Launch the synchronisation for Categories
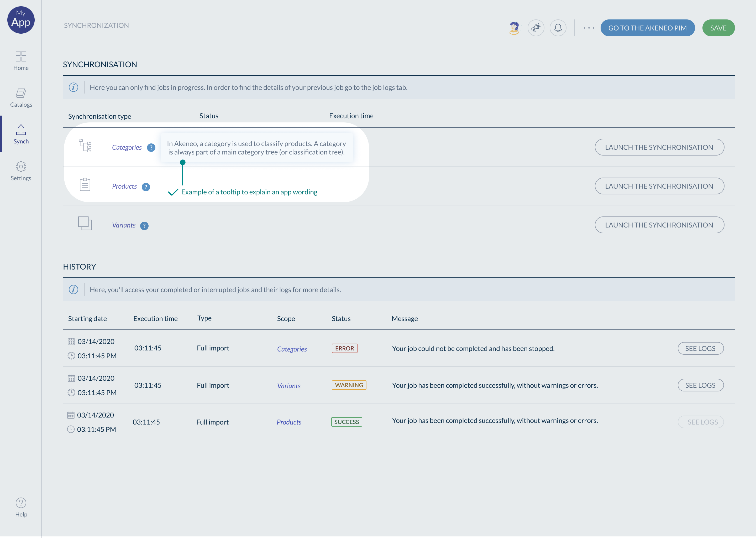The image size is (756, 538). (x=659, y=147)
